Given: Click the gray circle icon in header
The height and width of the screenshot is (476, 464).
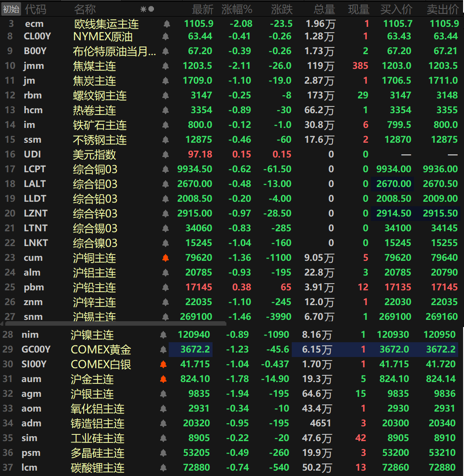Looking at the screenshot, I should [151, 9].
